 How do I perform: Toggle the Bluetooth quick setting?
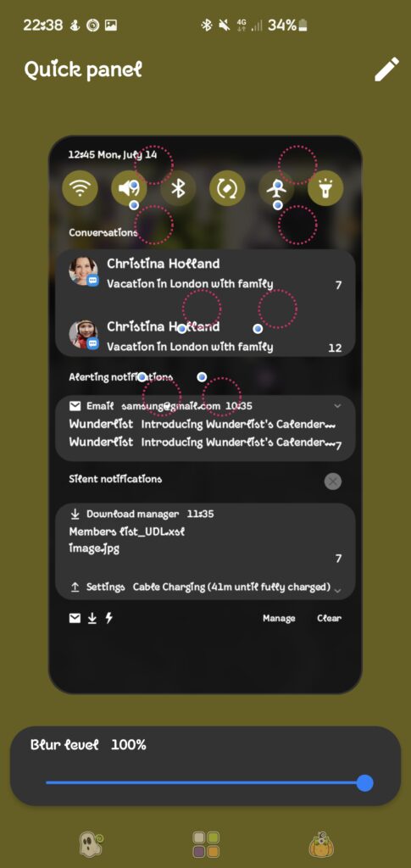tap(178, 189)
